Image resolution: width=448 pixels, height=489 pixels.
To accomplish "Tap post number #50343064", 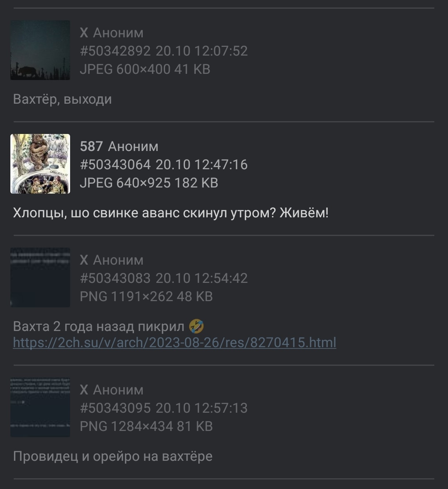I will point(115,165).
